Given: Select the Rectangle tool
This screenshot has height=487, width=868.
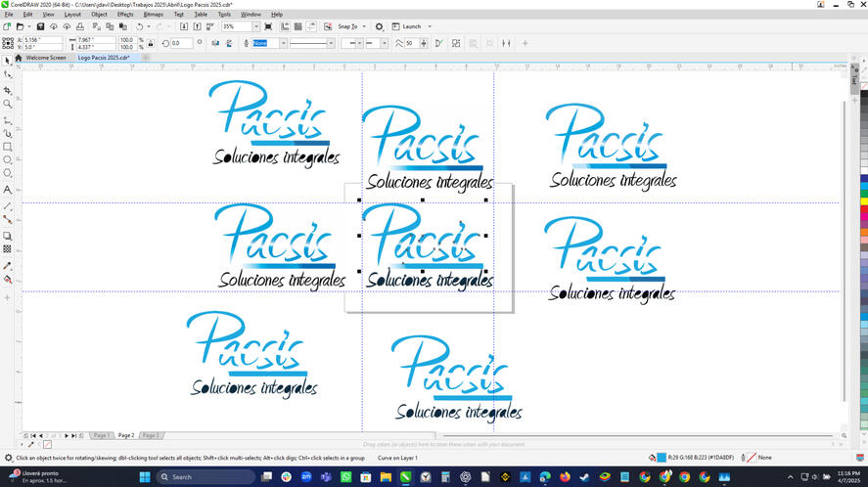Looking at the screenshot, I should point(7,147).
